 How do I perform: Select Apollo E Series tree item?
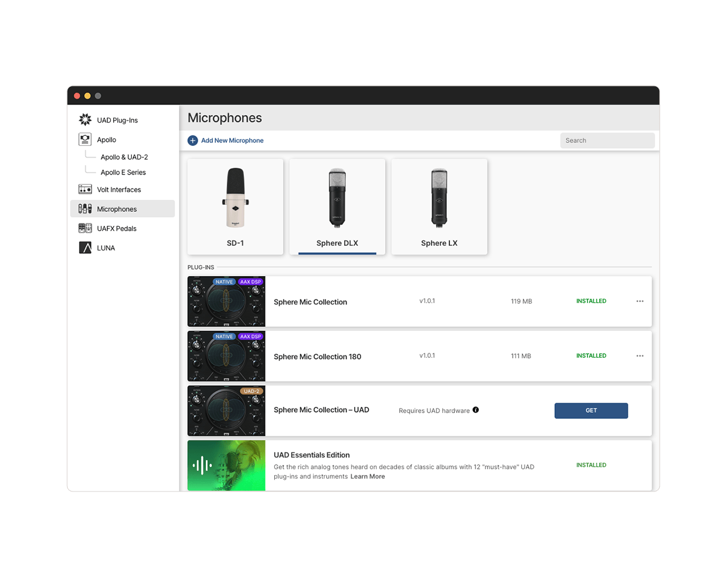[123, 172]
